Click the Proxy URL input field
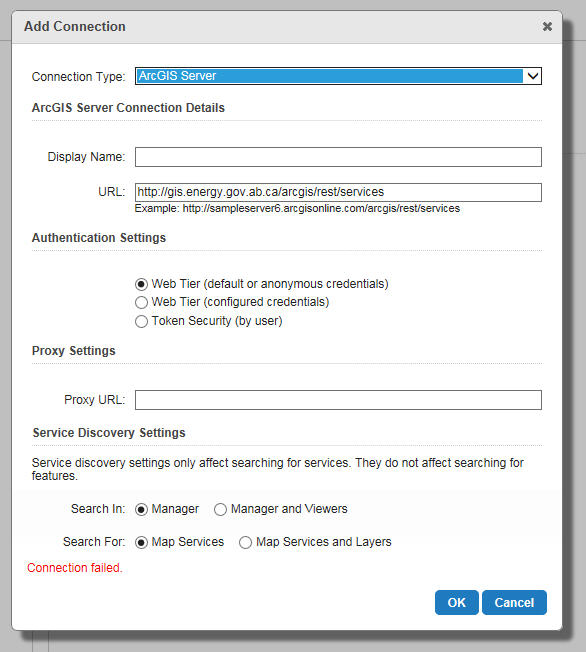This screenshot has height=652, width=586. tap(338, 400)
